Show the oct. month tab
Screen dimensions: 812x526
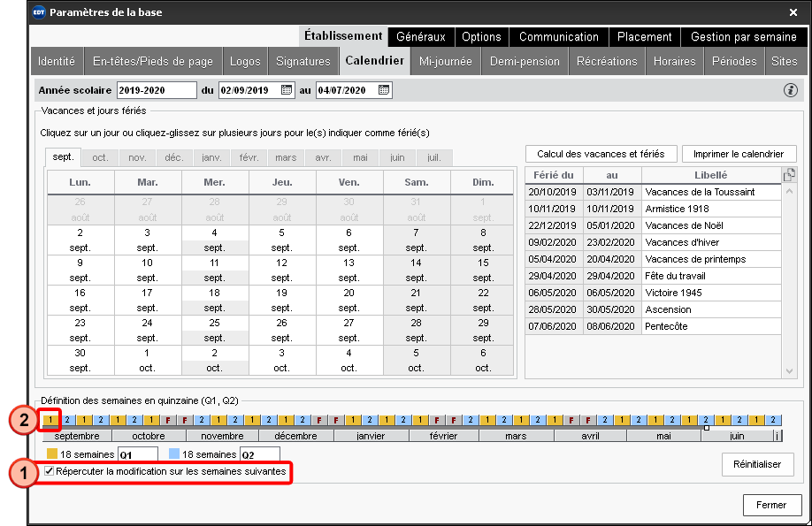click(100, 157)
